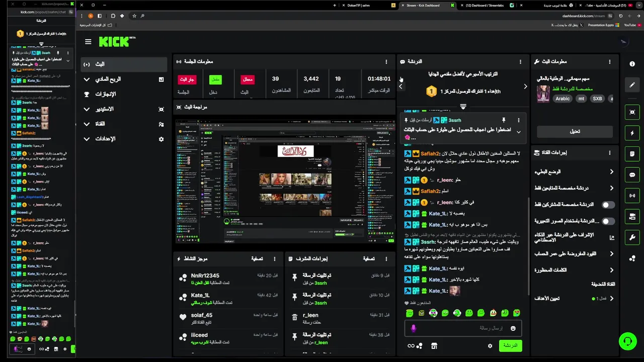Click the note document icon in right rail
644x362 pixels.
[x=632, y=154]
